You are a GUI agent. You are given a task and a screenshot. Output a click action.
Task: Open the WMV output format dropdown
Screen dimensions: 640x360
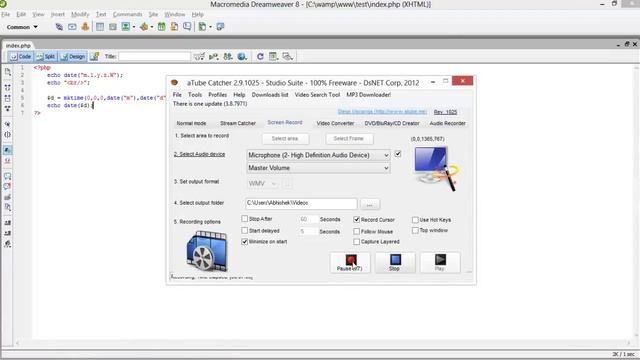point(262,184)
